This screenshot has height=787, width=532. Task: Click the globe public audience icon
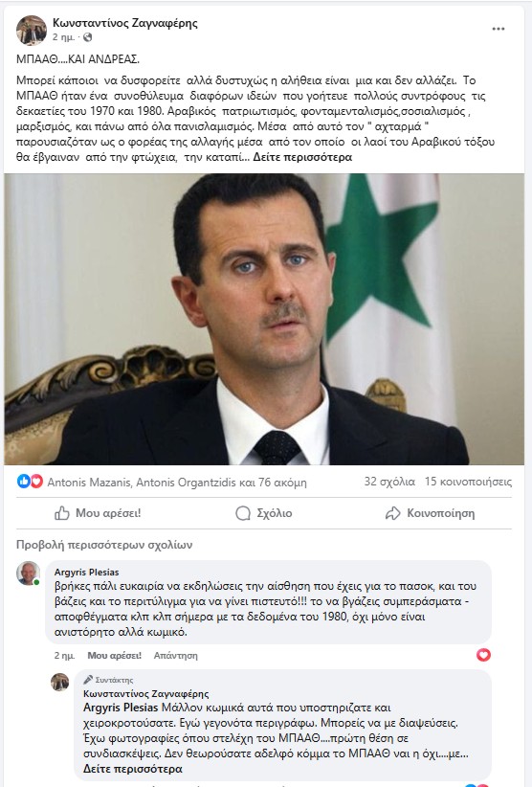(x=88, y=37)
